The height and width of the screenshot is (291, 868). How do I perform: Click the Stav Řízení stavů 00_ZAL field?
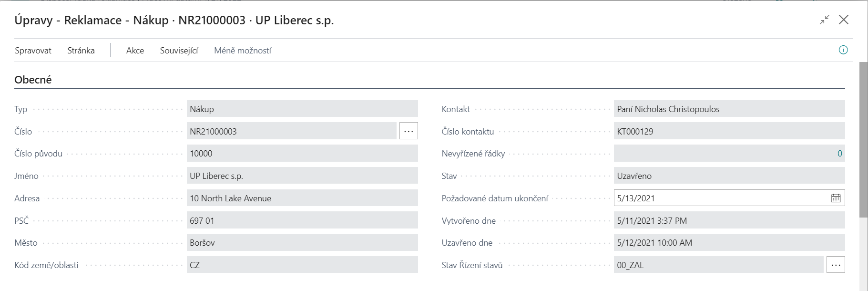click(717, 265)
